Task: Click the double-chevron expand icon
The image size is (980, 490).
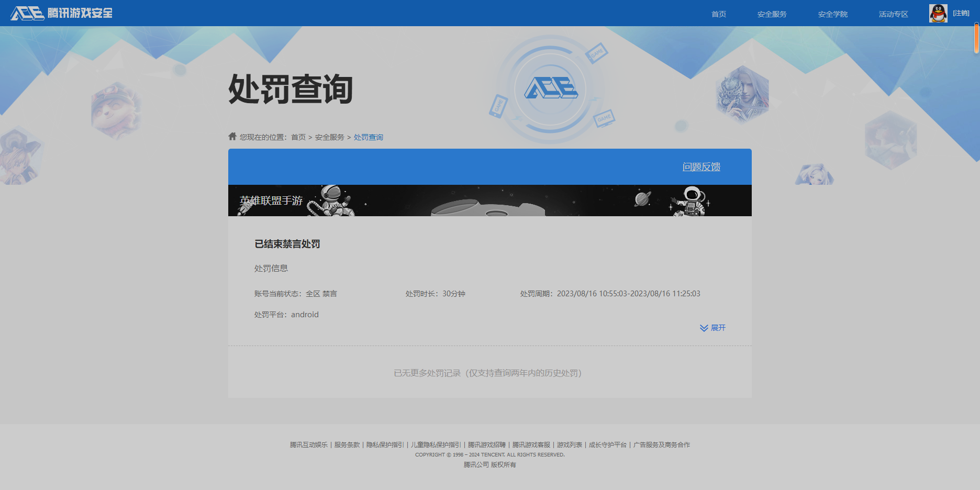Action: tap(704, 328)
